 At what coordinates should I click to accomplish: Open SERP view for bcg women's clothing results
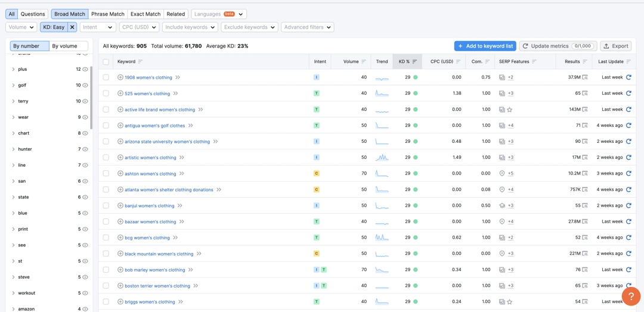(585, 238)
